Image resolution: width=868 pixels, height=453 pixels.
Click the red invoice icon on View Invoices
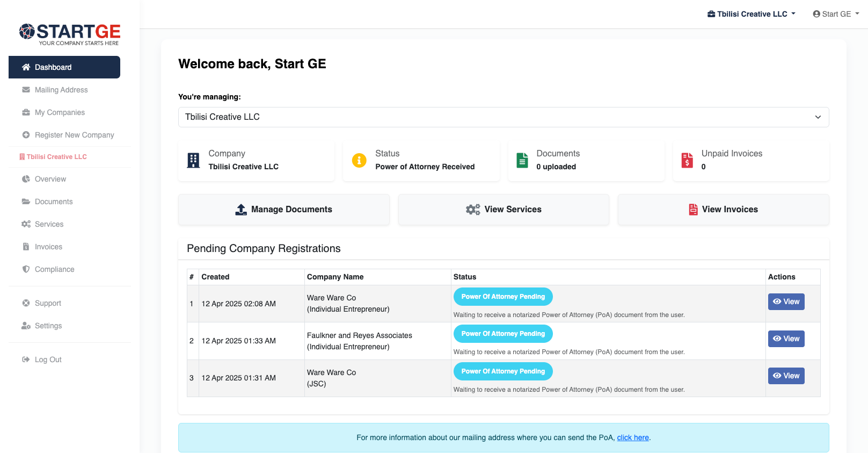(x=694, y=210)
